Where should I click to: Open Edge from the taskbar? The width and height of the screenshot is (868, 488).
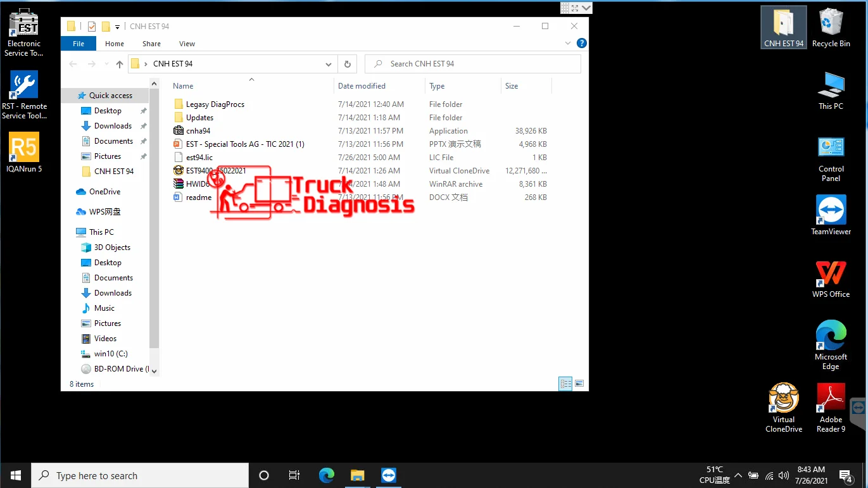(x=327, y=475)
